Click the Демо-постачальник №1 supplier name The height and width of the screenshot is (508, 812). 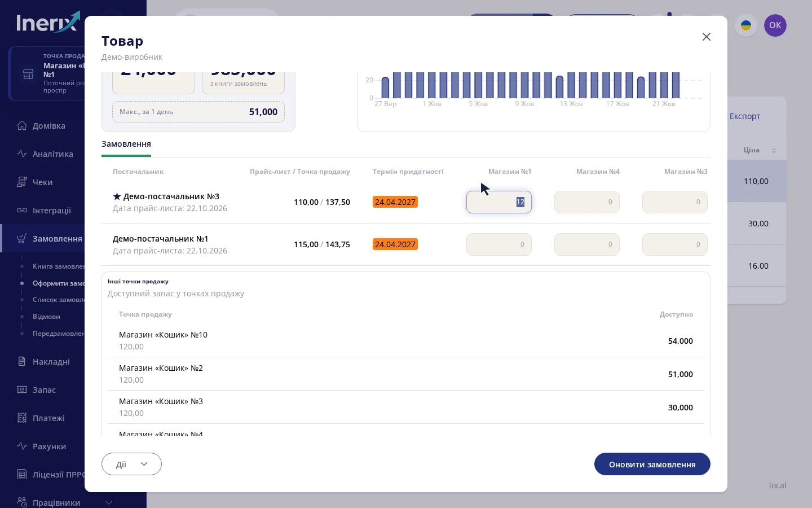(x=161, y=239)
